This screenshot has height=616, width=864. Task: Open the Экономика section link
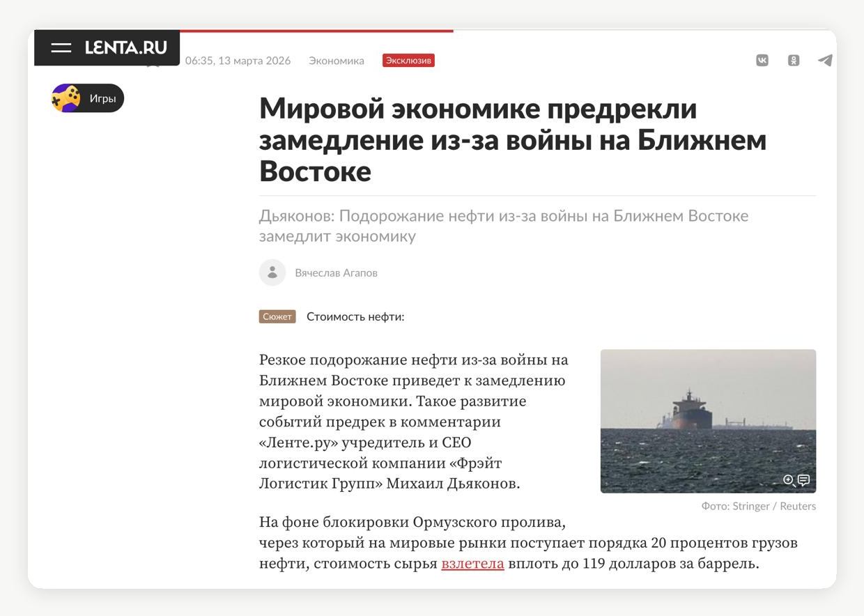[x=337, y=61]
